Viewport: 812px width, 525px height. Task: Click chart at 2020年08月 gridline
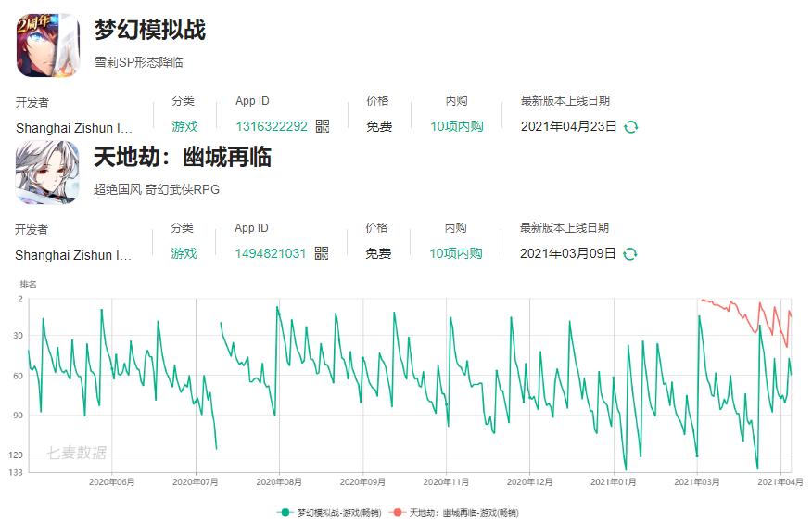click(x=279, y=385)
